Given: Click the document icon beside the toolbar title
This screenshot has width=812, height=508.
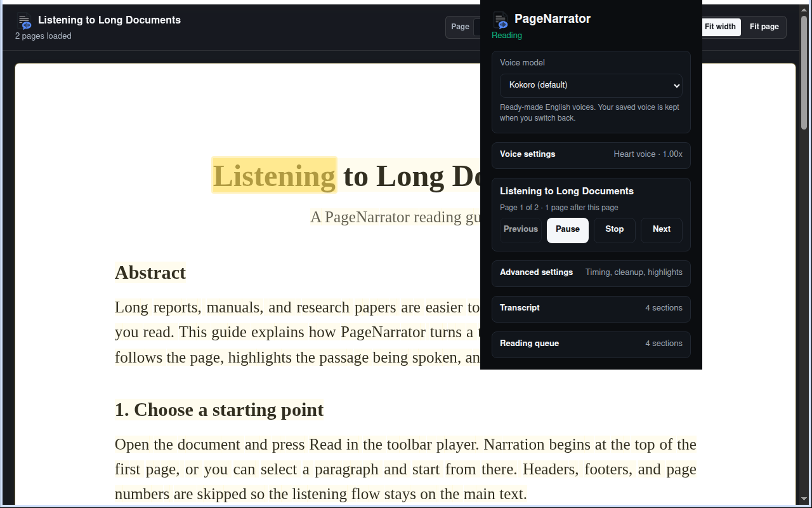Looking at the screenshot, I should 24,22.
